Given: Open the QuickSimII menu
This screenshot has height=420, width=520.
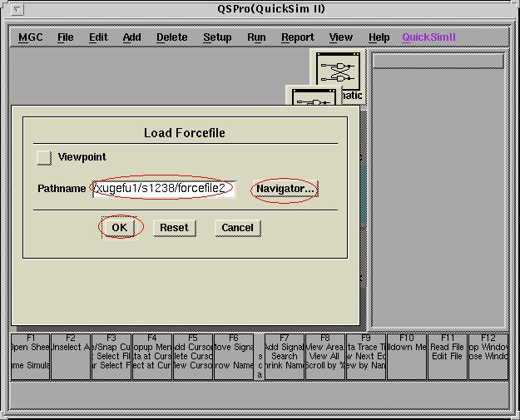Looking at the screenshot, I should tap(428, 37).
